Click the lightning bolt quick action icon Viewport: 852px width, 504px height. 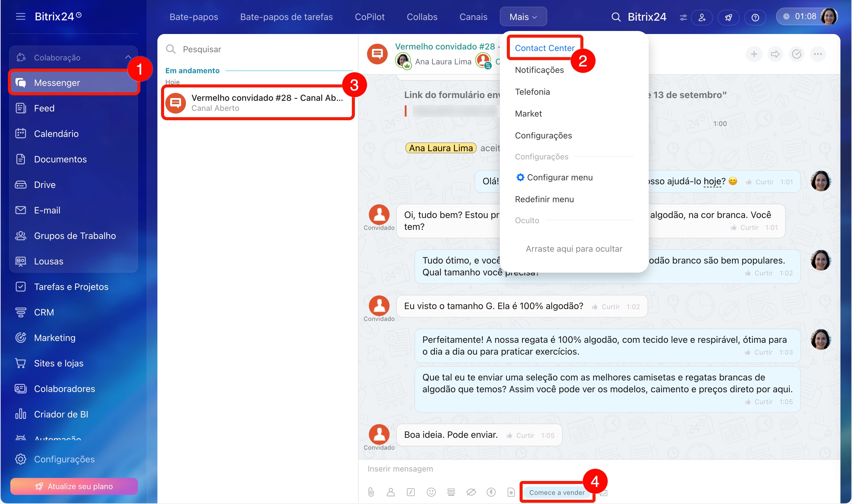(491, 492)
